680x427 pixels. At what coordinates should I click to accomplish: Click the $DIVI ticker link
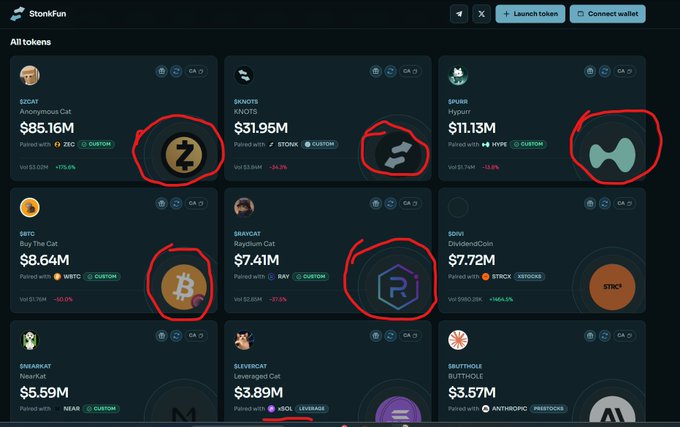[456, 234]
